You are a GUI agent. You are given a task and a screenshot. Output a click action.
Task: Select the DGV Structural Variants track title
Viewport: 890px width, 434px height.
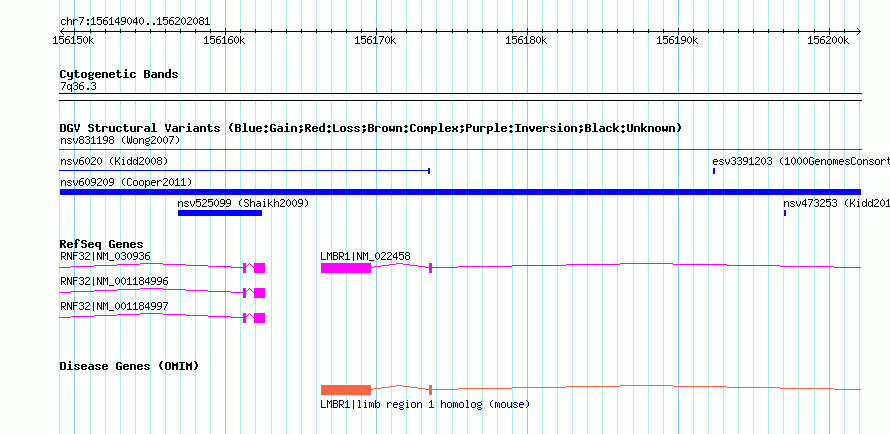click(371, 128)
